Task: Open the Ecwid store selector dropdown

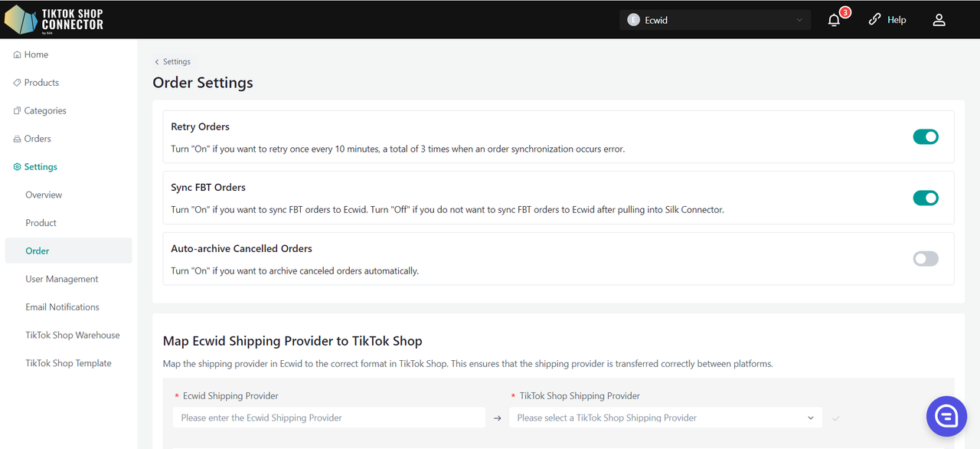Action: 715,20
